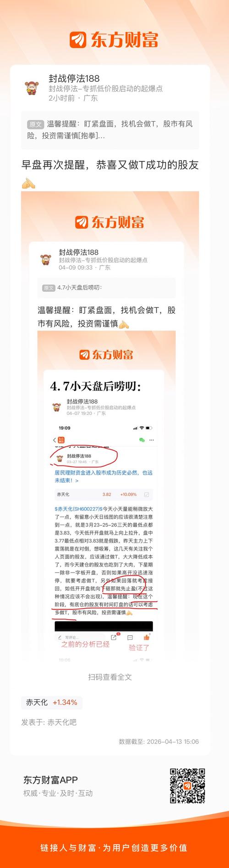Screen dimensions: 229x868
Task: Open the 赤天化 +1.34% stock tag
Action: point(52,702)
